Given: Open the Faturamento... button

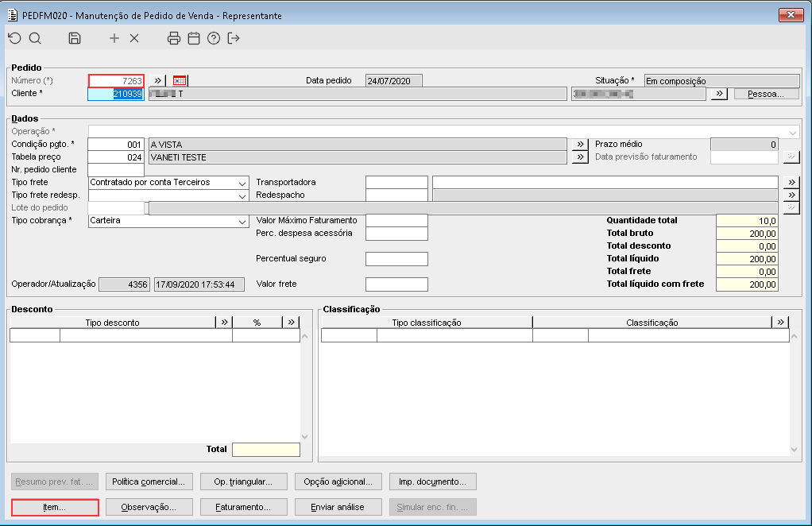Looking at the screenshot, I should click(243, 508).
